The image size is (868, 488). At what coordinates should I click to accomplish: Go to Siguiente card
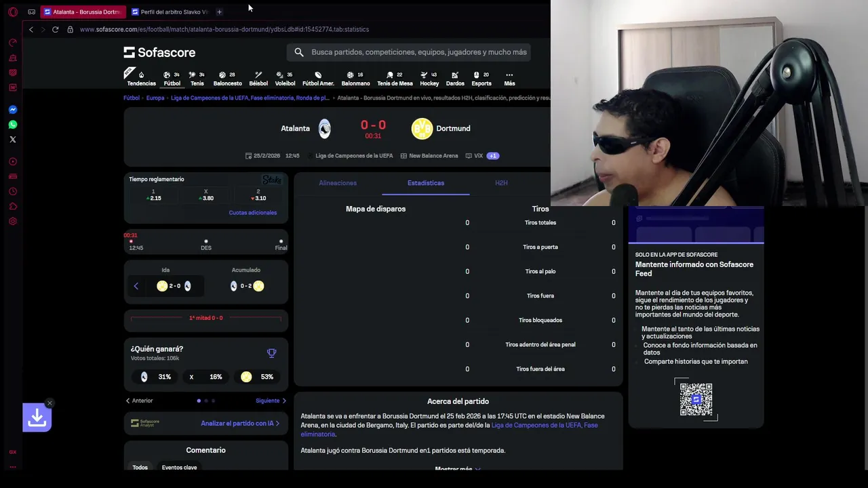tap(271, 401)
